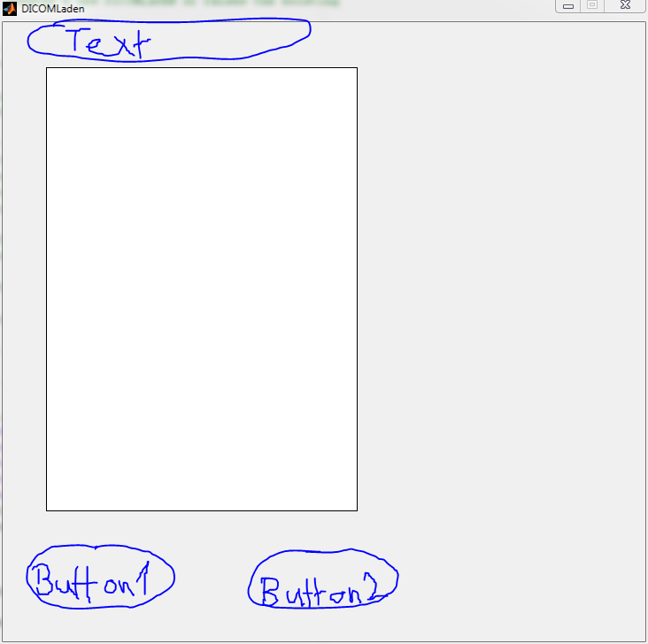Viewport: 648px width, 644px height.
Task: Click the left border line of the white axes
Action: [x=46, y=289]
